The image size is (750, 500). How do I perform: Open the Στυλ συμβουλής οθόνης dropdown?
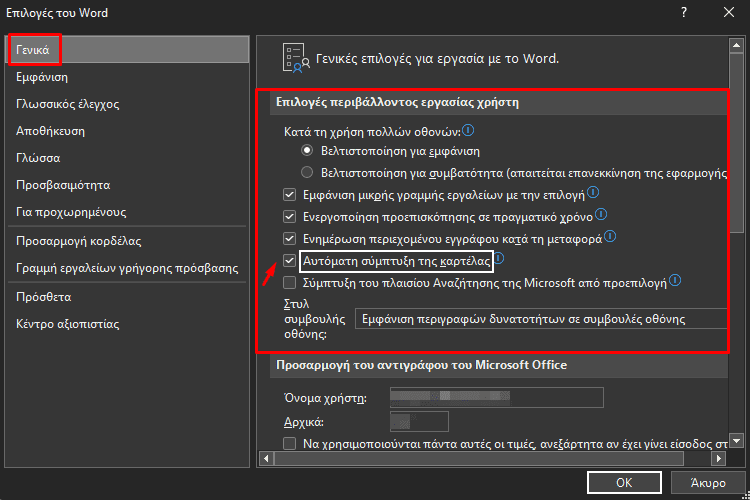[540, 319]
